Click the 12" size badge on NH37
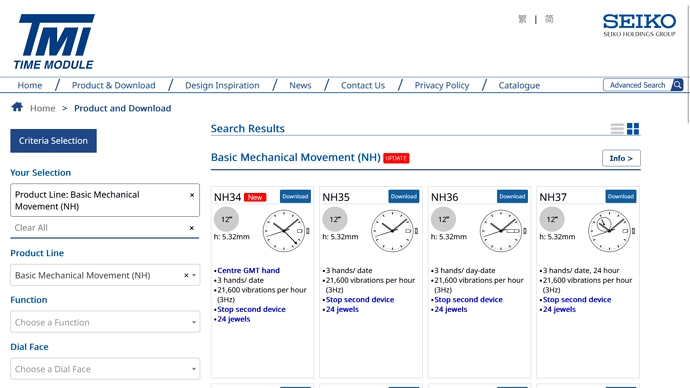 point(552,219)
